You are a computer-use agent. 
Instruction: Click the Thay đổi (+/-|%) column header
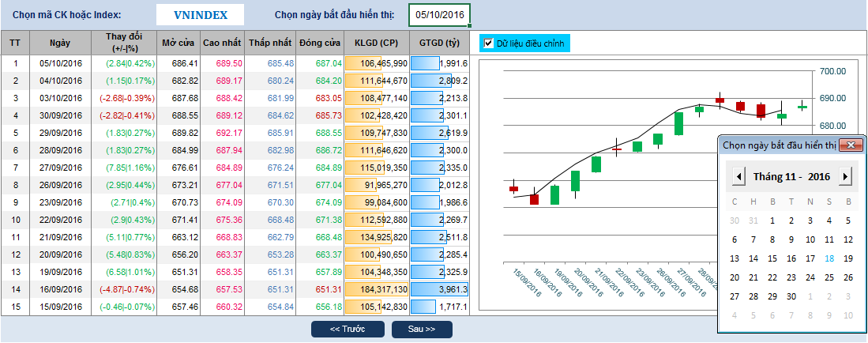[123, 43]
